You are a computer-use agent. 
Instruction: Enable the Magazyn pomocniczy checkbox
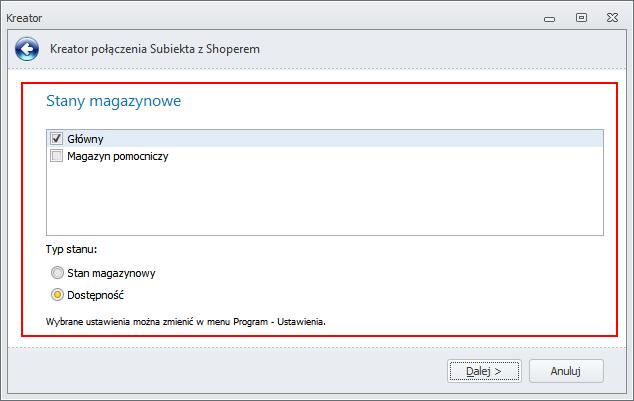pos(57,156)
